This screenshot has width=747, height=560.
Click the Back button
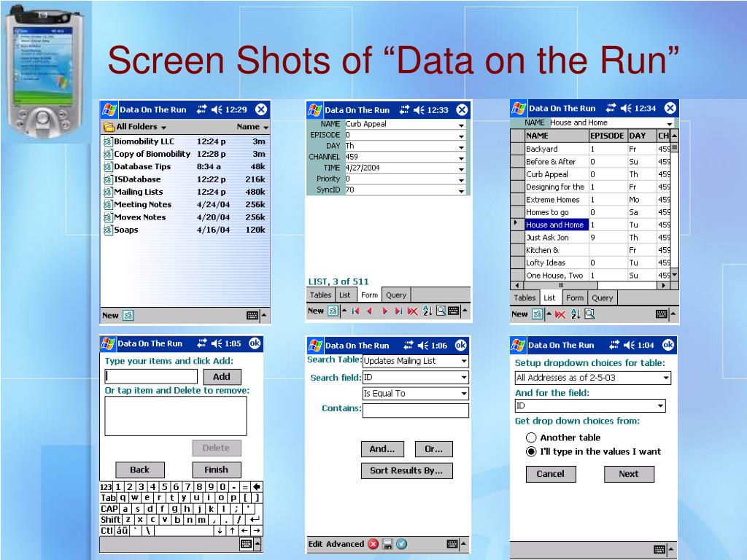point(139,470)
